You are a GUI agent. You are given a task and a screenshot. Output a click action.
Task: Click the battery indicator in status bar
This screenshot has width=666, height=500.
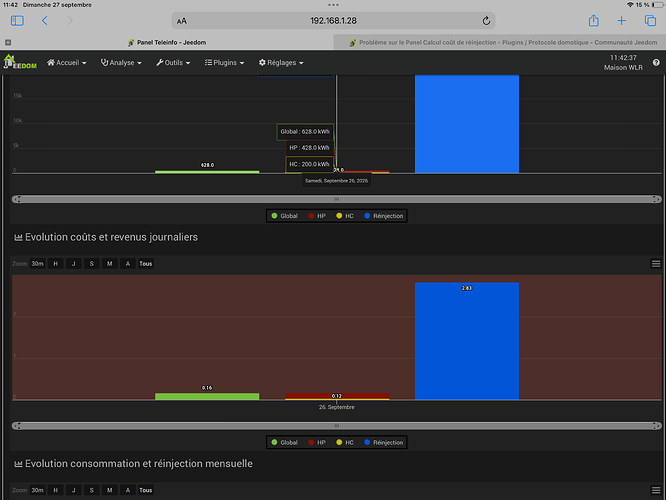coord(657,5)
